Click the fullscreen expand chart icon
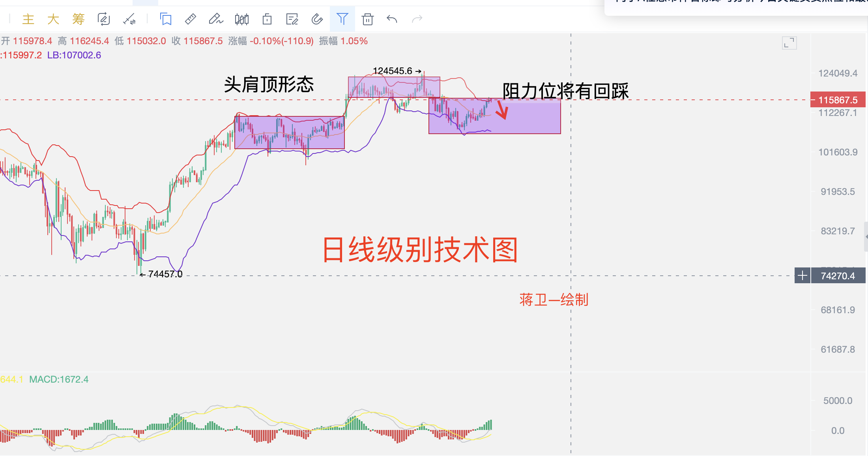This screenshot has width=868, height=456. 789,43
